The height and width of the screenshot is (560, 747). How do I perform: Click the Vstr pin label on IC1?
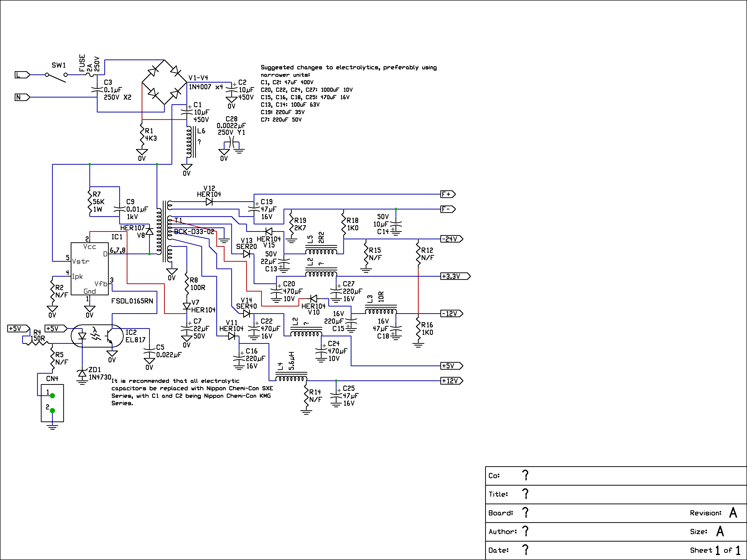(x=80, y=261)
